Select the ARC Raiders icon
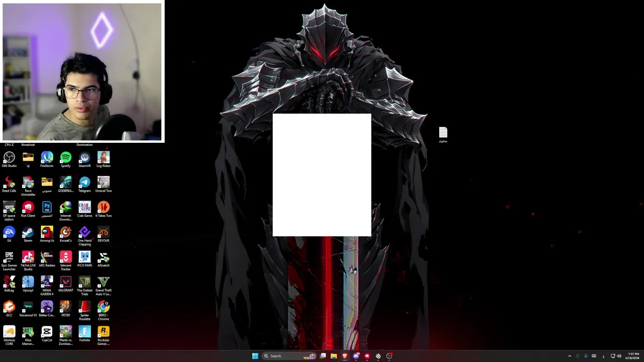644x362 pixels. coord(47,259)
